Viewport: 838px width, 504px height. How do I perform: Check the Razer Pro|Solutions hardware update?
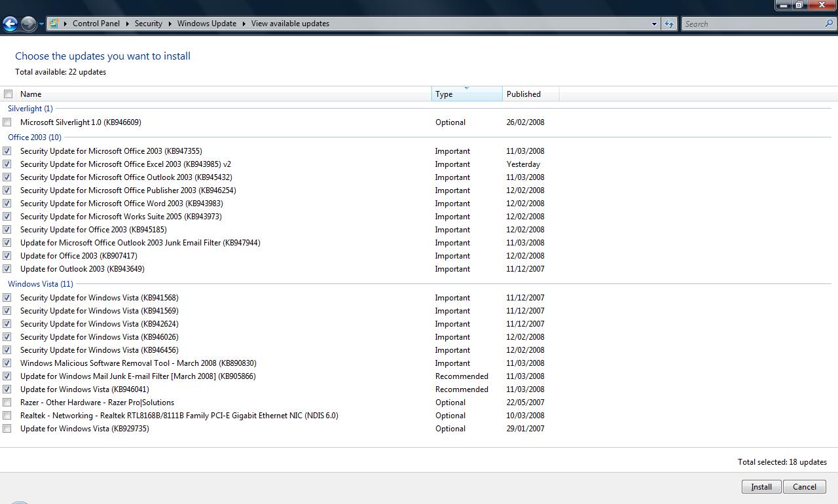(x=7, y=403)
